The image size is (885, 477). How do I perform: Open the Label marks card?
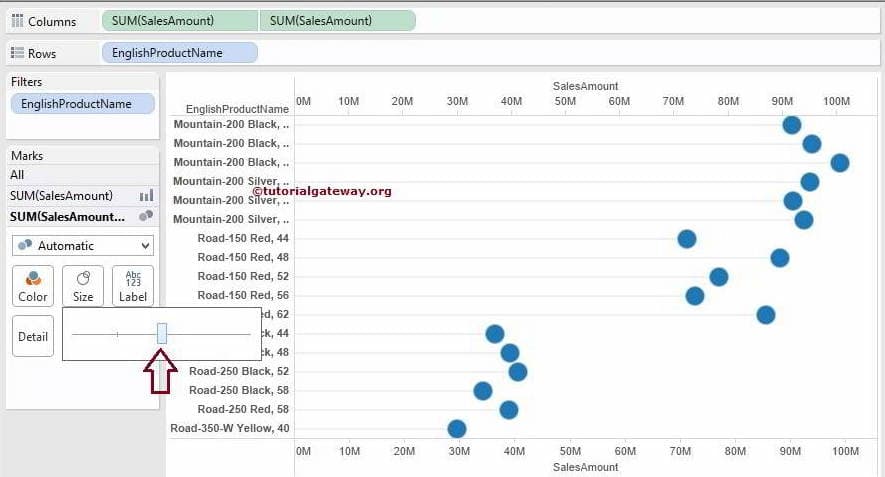pyautogui.click(x=133, y=286)
